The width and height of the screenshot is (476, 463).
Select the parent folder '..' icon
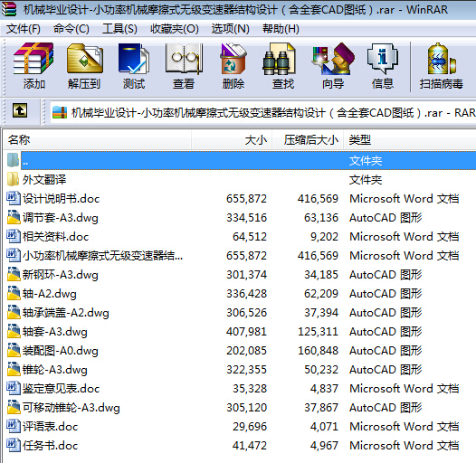(x=13, y=160)
